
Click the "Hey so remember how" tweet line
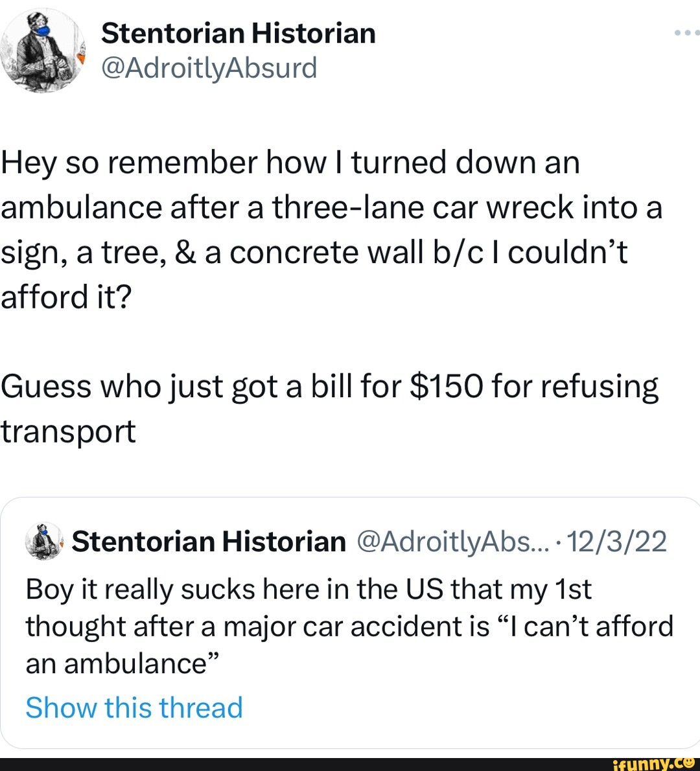(290, 162)
